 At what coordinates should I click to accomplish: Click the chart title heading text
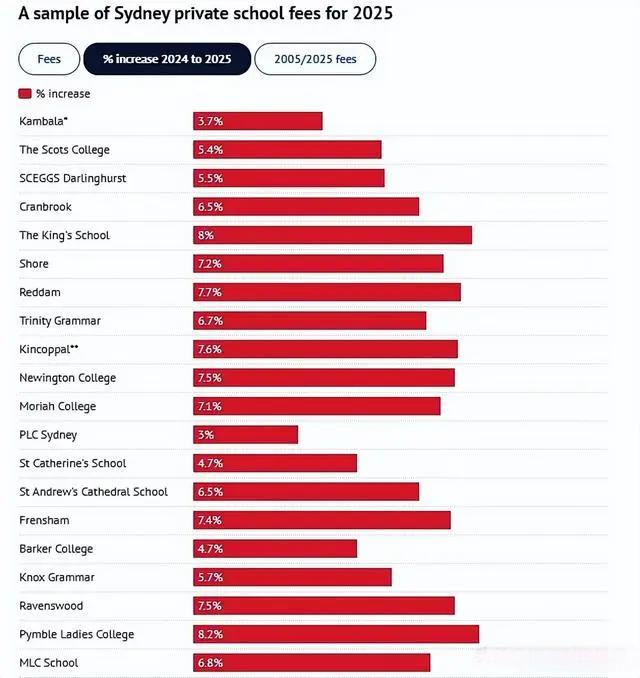[x=205, y=14]
